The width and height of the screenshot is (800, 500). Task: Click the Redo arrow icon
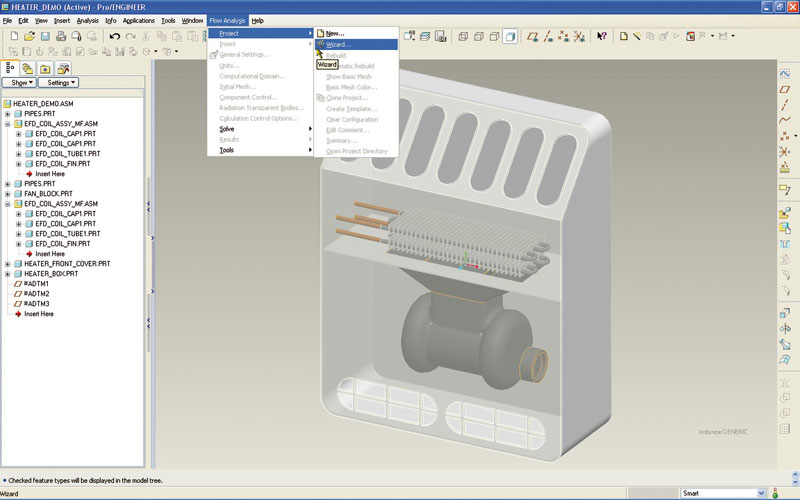point(131,36)
